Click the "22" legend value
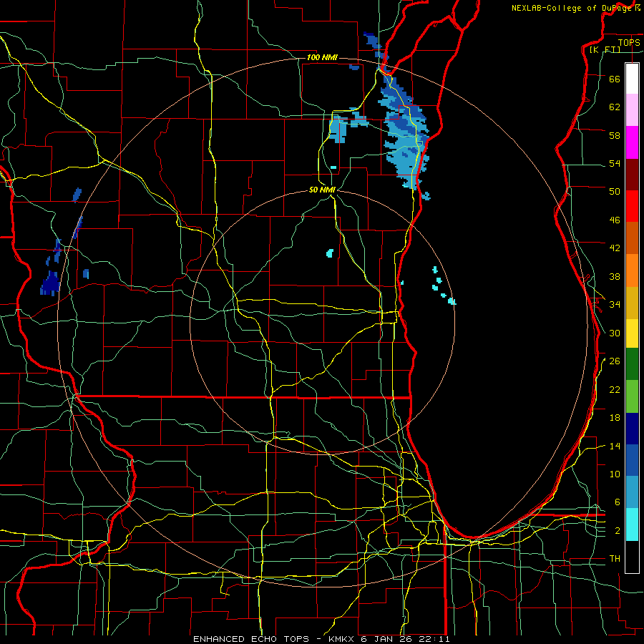This screenshot has width=644, height=644. coord(615,389)
